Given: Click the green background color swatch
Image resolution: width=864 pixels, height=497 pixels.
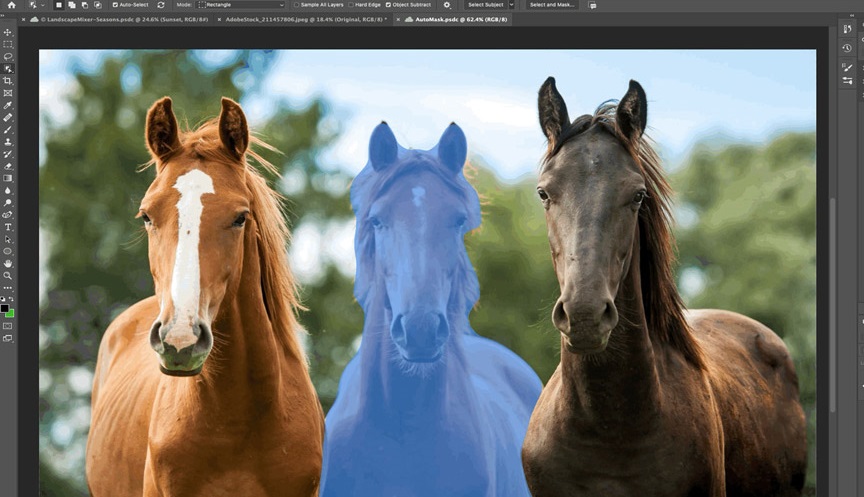Looking at the screenshot, I should click(x=10, y=314).
